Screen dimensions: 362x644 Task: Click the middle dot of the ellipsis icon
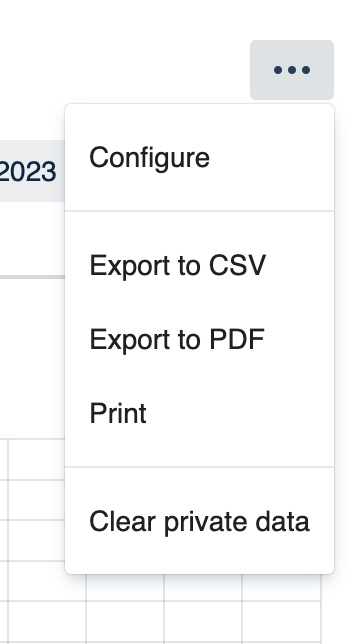[292, 70]
